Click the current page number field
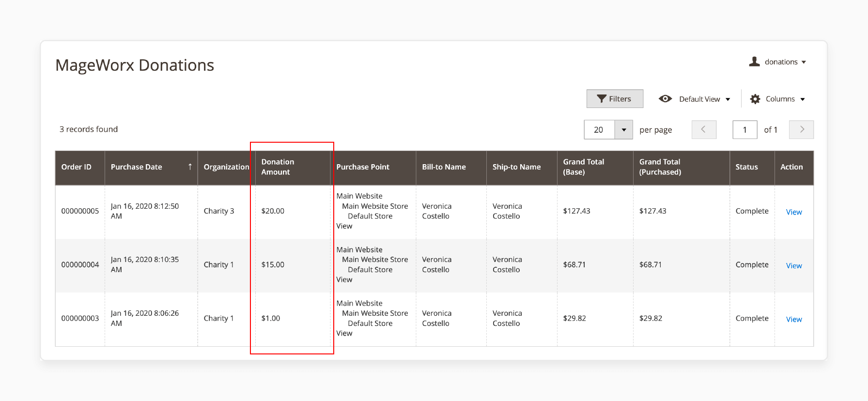Viewport: 868px width, 401px height. [745, 130]
